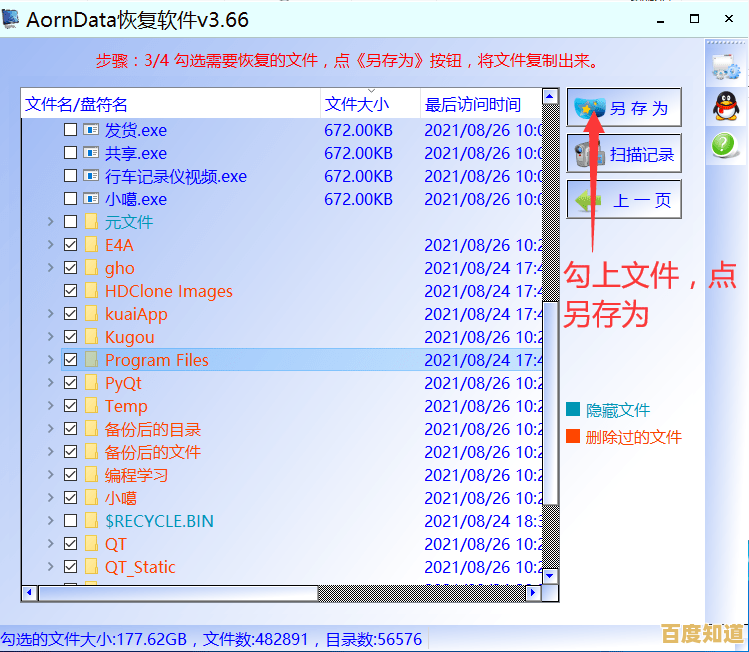
Task: Open the settings gear icon in the sidebar
Action: (x=726, y=67)
